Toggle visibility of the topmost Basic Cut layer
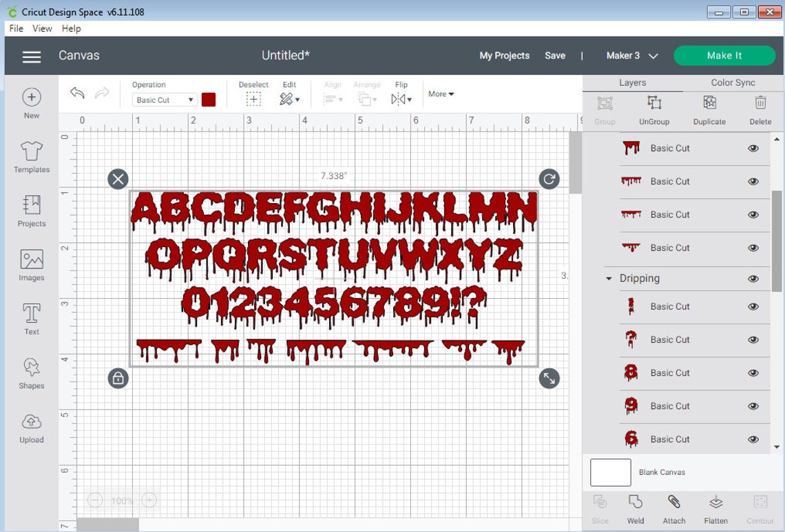The image size is (785, 532). pyautogui.click(x=753, y=148)
